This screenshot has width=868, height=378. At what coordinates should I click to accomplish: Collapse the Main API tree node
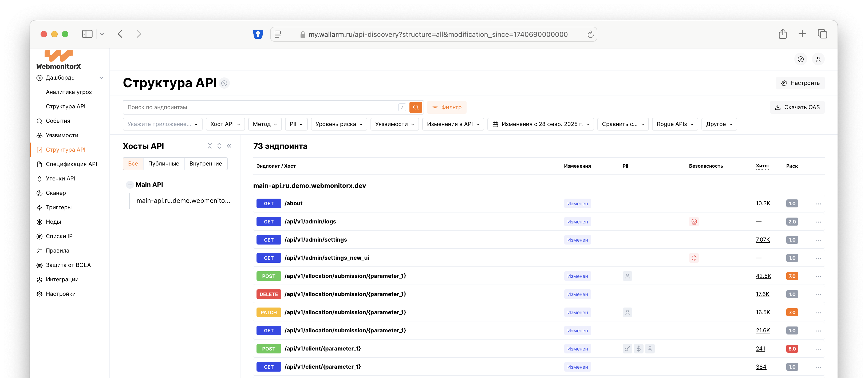tap(129, 185)
